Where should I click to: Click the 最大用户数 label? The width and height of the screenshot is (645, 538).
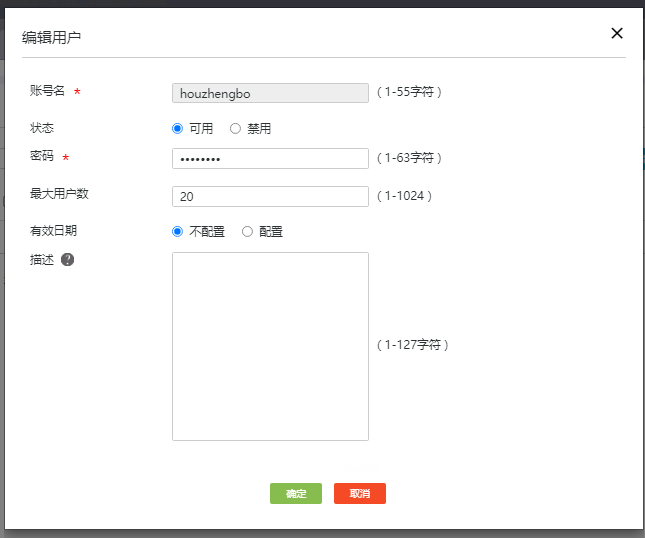(x=59, y=193)
